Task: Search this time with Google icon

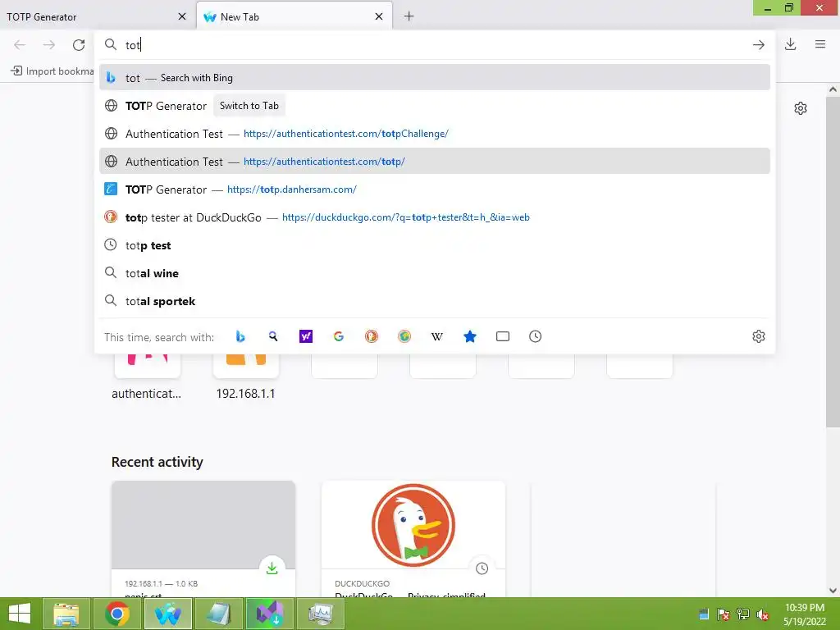Action: point(339,336)
